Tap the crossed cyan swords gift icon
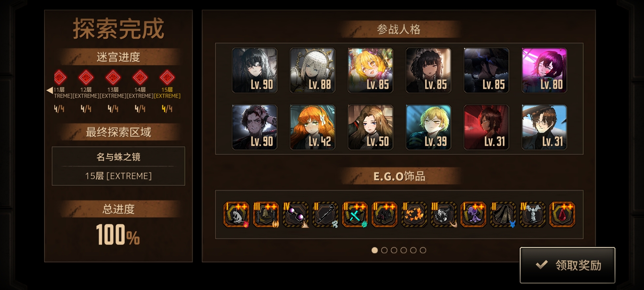This screenshot has height=290, width=644. (355, 215)
